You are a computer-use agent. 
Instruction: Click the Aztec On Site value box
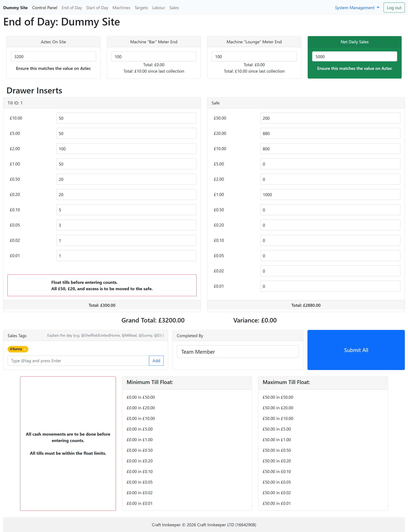click(53, 56)
